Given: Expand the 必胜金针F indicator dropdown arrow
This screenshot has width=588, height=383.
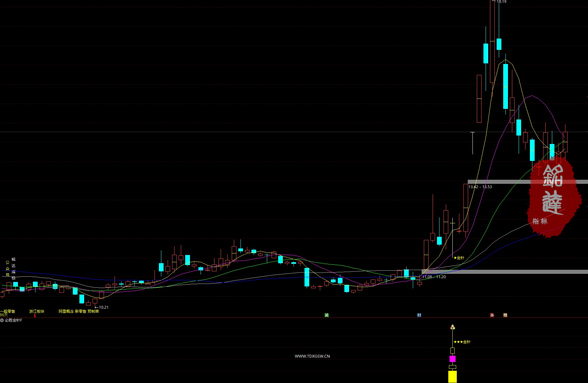Looking at the screenshot, I should click(x=2, y=320).
